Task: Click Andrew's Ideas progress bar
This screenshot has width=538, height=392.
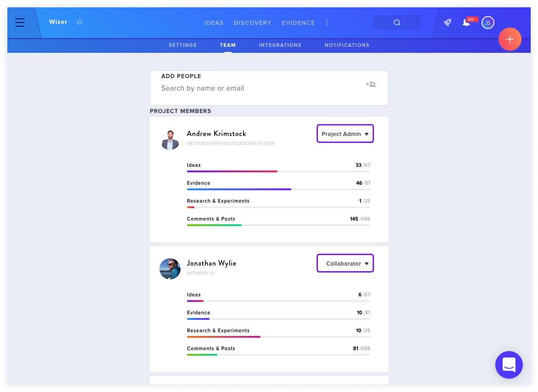Action: [278, 171]
